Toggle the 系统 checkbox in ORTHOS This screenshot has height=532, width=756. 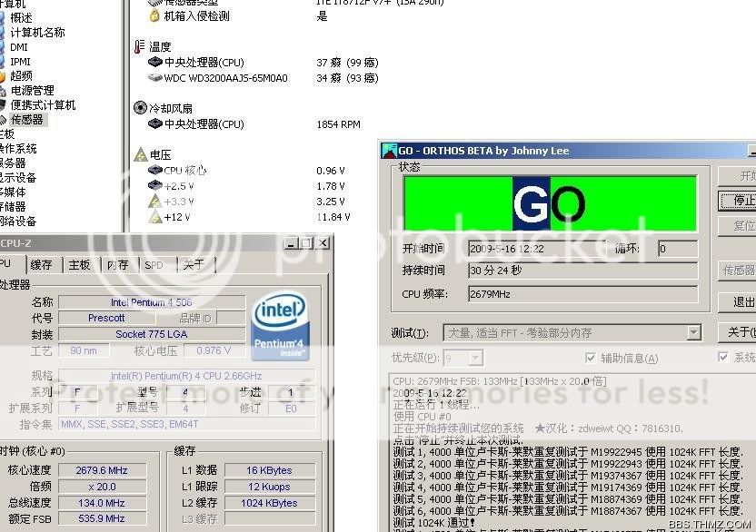pos(722,357)
